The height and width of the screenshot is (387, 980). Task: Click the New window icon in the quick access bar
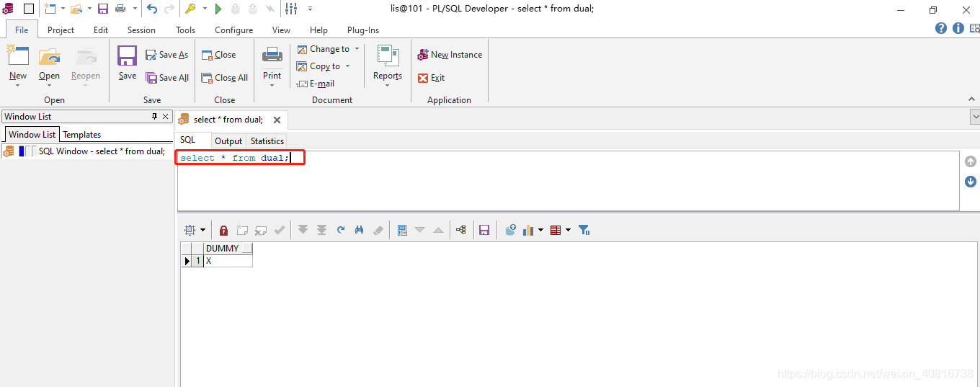49,9
